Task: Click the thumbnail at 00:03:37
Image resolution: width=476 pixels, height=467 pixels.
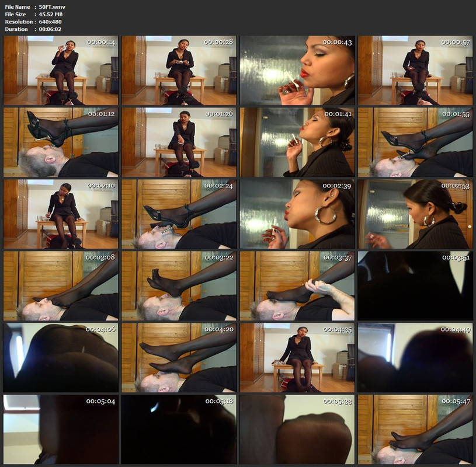Action: click(x=297, y=286)
